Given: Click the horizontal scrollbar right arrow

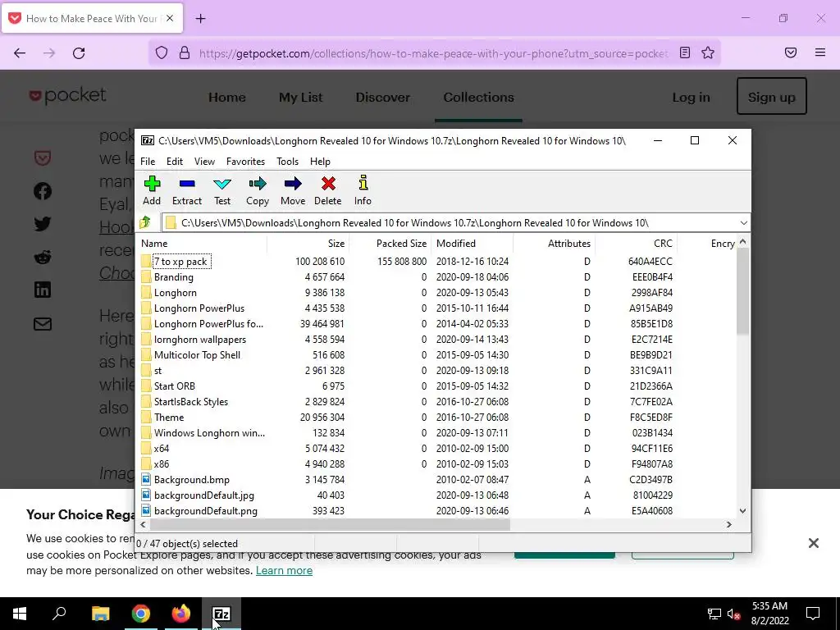Looking at the screenshot, I should click(729, 524).
